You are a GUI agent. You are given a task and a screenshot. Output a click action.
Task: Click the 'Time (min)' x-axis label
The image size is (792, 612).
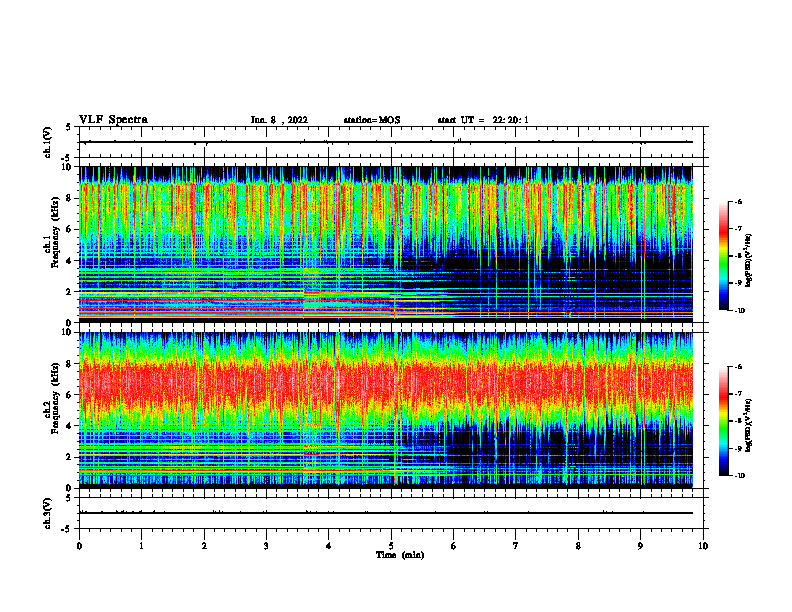coord(400,555)
